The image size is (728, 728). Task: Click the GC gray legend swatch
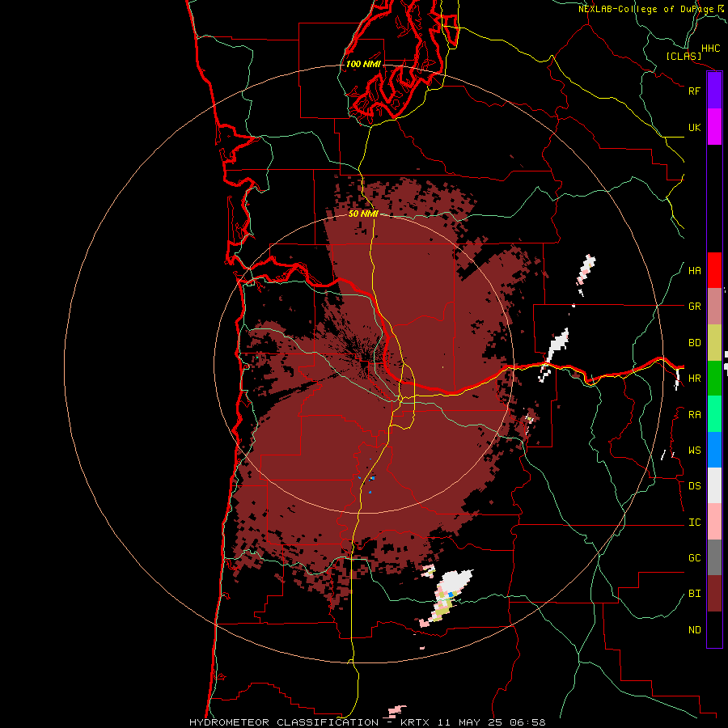coord(714,557)
